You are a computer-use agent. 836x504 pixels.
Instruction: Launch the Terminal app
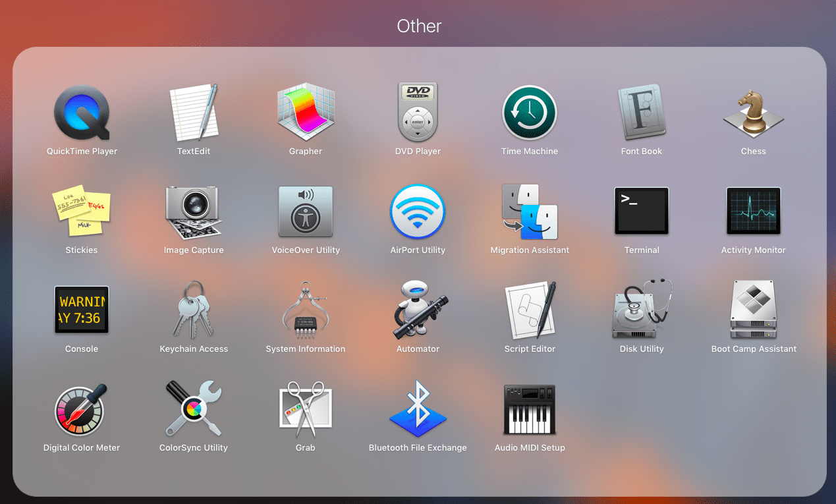coord(642,211)
